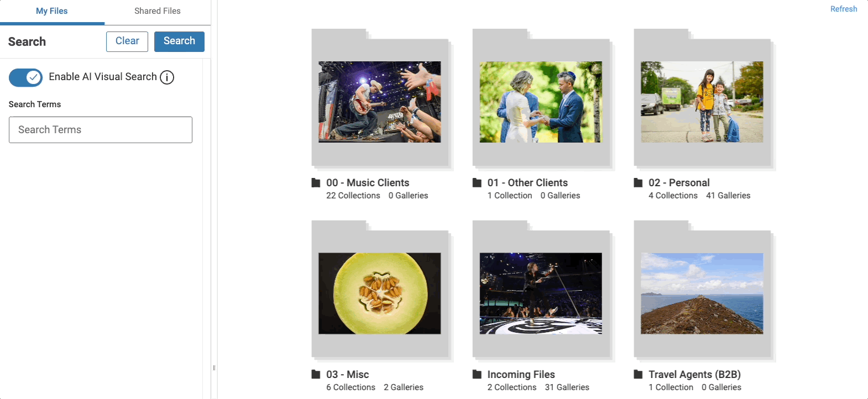The width and height of the screenshot is (868, 399).
Task: Click folder icon beside Travel Agents (B2B)
Action: 638,374
